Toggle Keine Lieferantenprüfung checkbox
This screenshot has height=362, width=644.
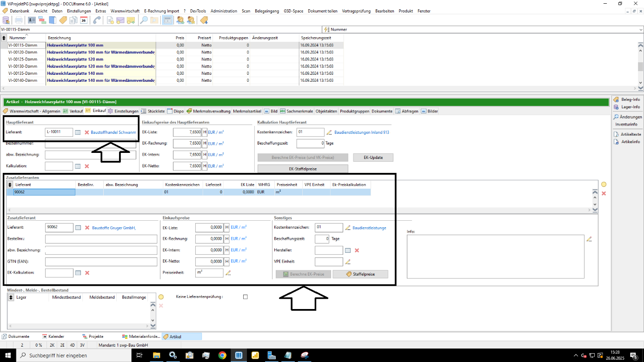246,296
